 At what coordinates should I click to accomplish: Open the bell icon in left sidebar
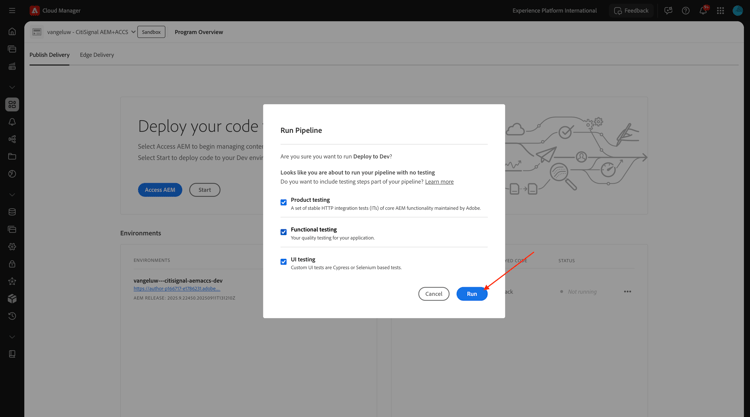12,122
